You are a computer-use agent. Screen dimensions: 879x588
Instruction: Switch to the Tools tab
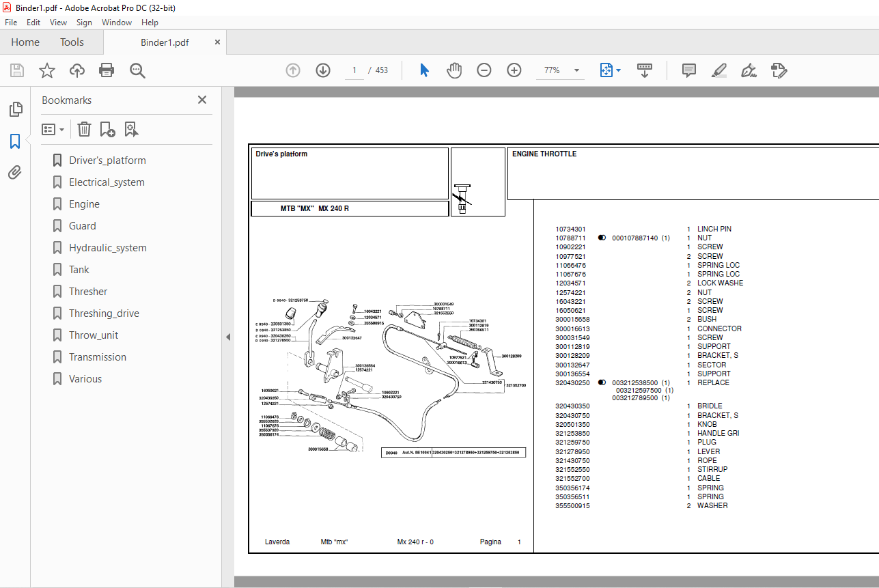tap(72, 42)
